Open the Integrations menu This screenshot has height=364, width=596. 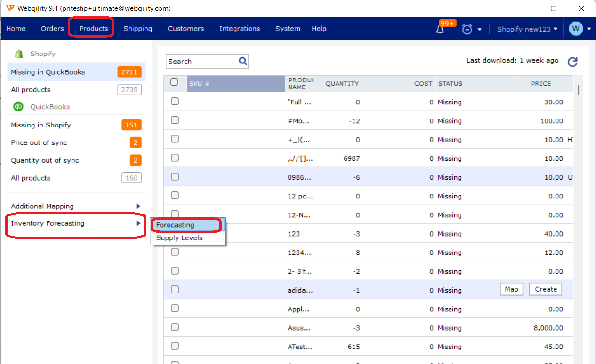pos(240,29)
